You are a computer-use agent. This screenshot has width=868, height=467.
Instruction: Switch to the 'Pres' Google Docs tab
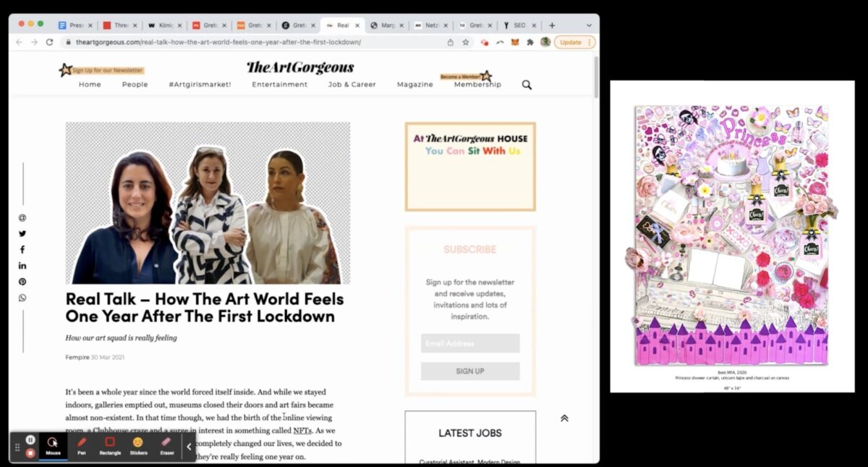coord(75,25)
